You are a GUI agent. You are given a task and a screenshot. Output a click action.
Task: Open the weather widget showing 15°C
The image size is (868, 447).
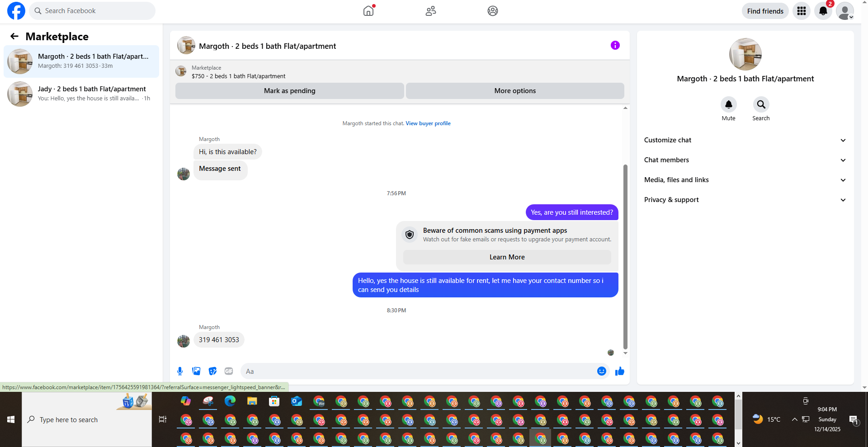pyautogui.click(x=766, y=419)
